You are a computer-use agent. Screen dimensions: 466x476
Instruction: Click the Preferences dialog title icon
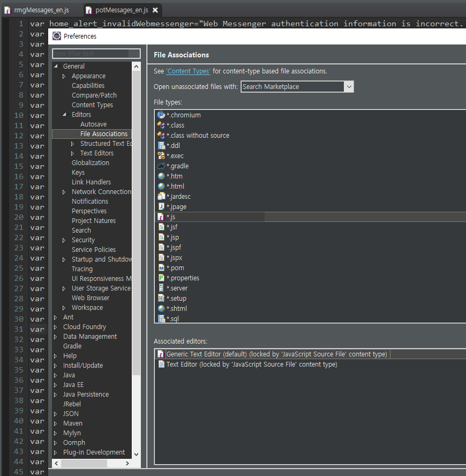57,36
